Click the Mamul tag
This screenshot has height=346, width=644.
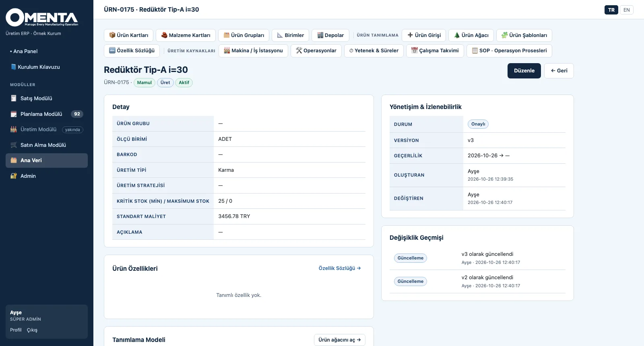(144, 82)
